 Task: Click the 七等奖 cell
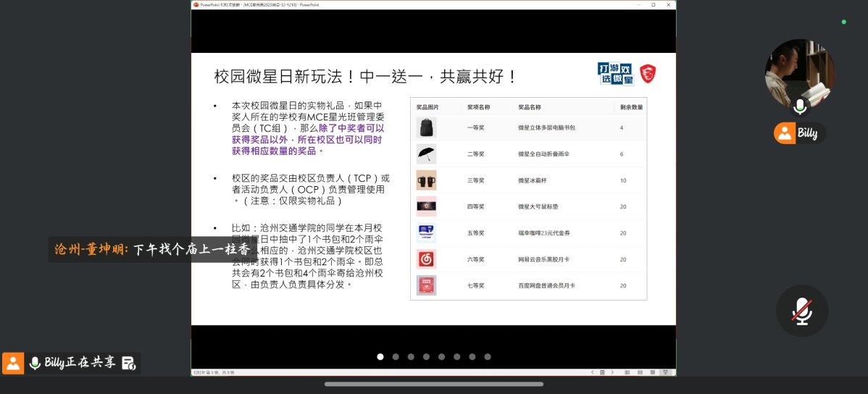pyautogui.click(x=475, y=285)
